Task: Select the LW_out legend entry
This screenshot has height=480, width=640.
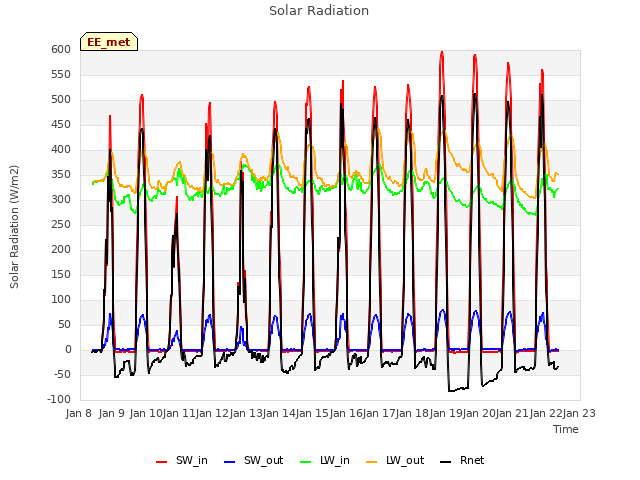Action: click(395, 461)
